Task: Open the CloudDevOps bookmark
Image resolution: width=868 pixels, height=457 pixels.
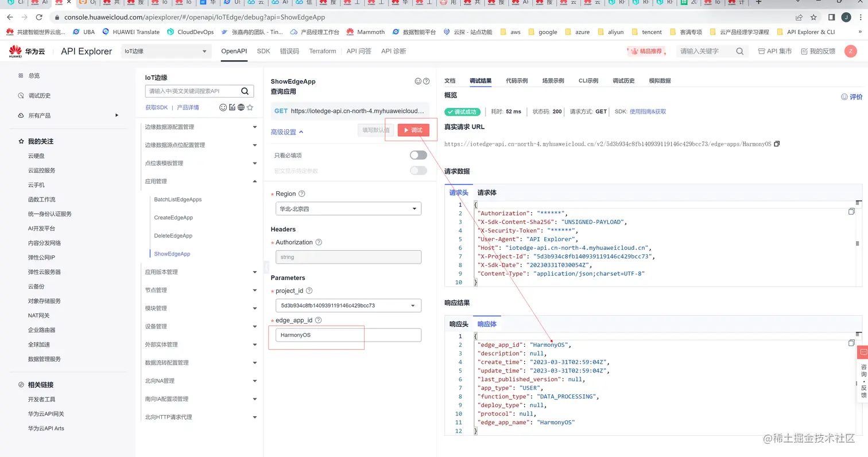Action: (x=191, y=32)
